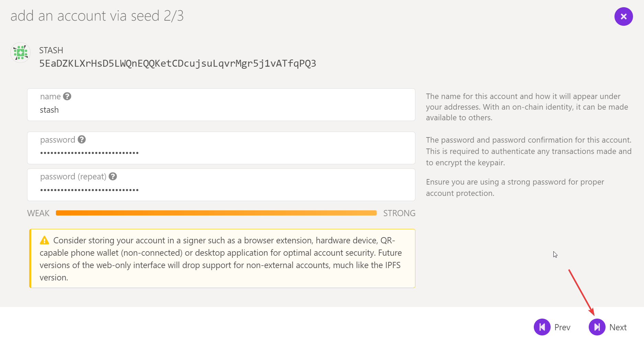Click the Next step arrow icon
The image size is (644, 343).
point(597,327)
